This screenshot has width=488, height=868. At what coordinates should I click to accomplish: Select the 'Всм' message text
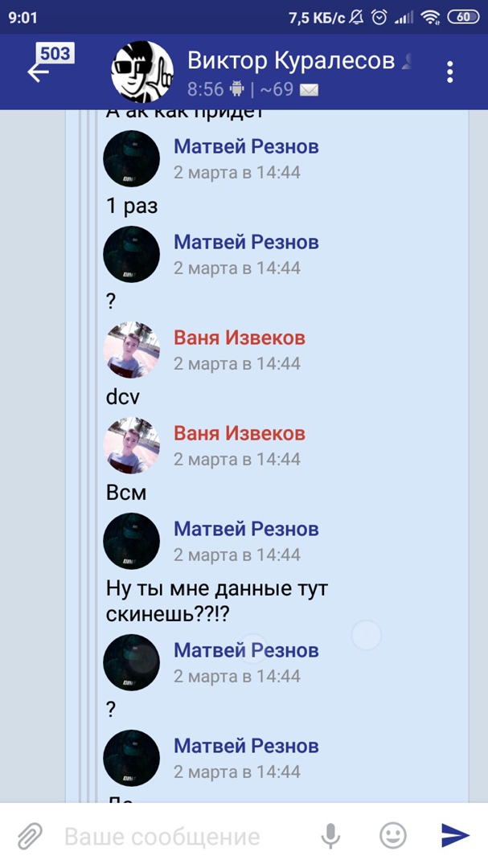point(125,493)
